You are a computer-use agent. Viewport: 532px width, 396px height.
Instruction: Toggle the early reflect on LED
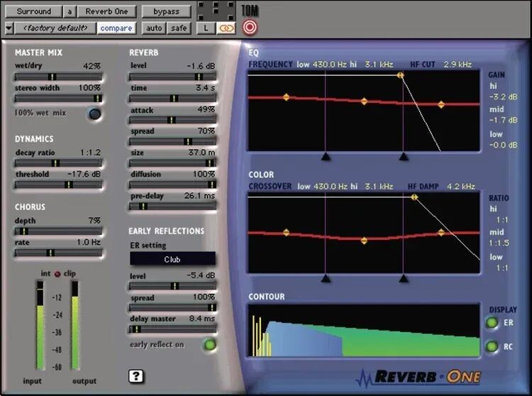209,345
